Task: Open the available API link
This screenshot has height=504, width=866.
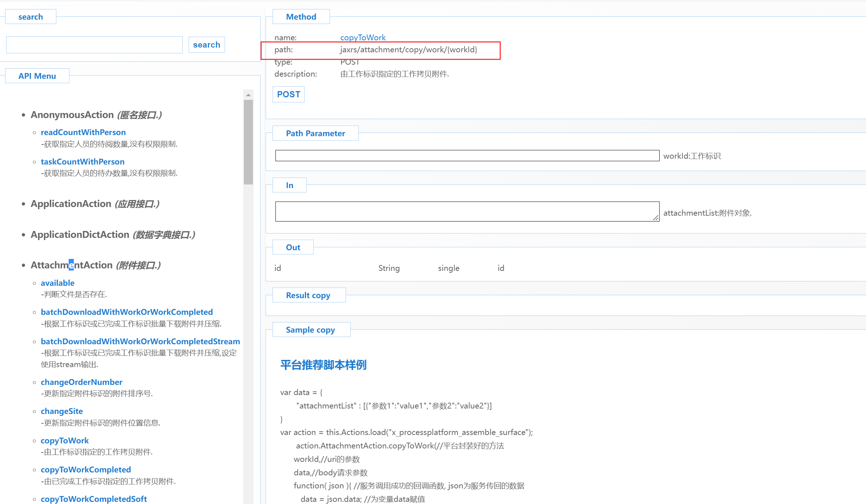Action: (57, 283)
